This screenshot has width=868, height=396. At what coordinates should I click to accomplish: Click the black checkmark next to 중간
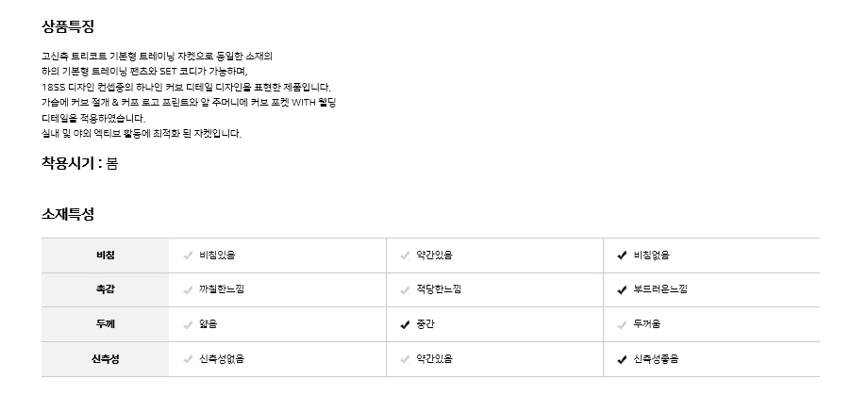[x=405, y=324]
